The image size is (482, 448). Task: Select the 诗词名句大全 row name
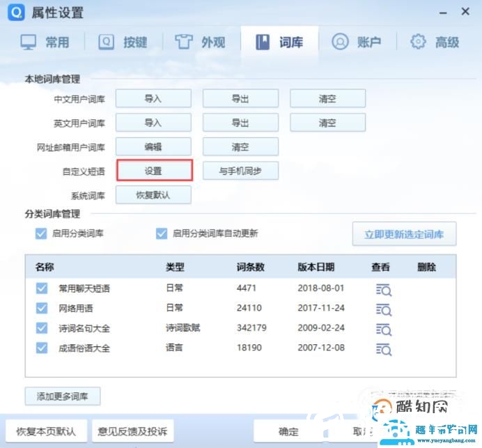pos(84,328)
